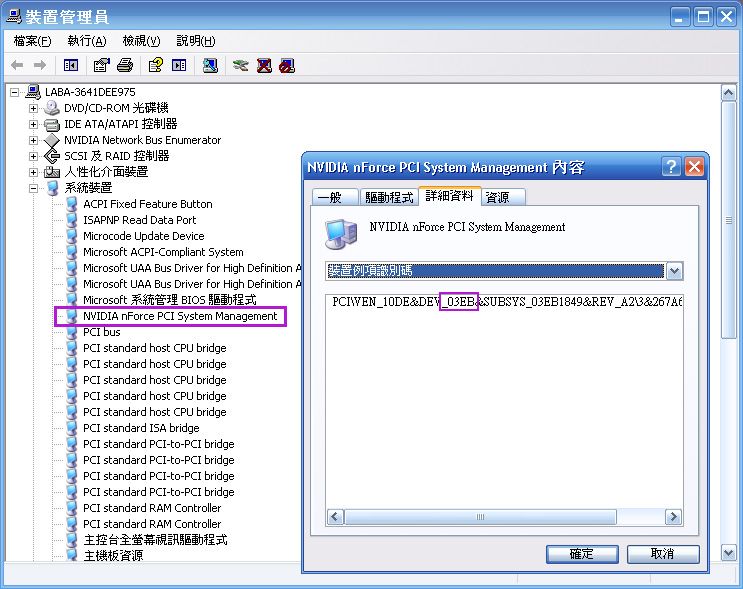Close the NVIDIA nForce properties dialog

point(695,167)
